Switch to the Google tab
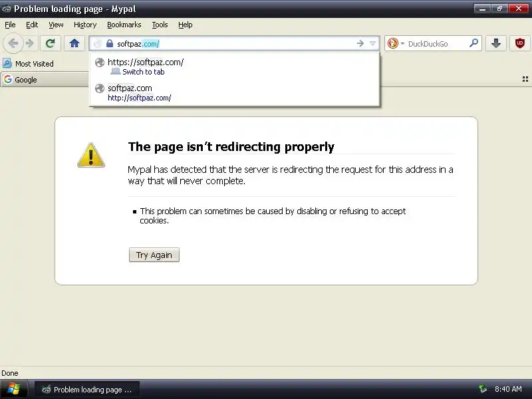 tap(44, 79)
